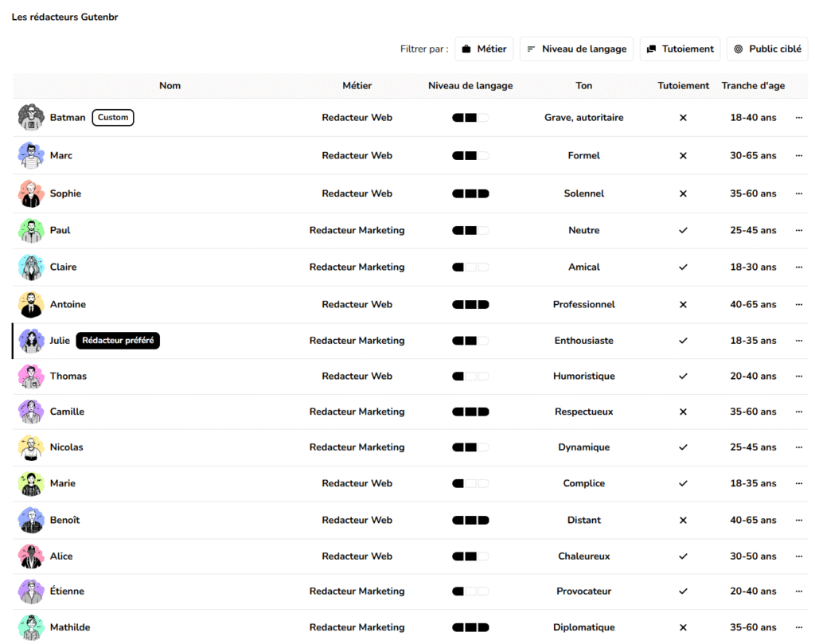Open the Métier filter dropdown
Viewport: 815px width, 644px height.
[x=484, y=49]
